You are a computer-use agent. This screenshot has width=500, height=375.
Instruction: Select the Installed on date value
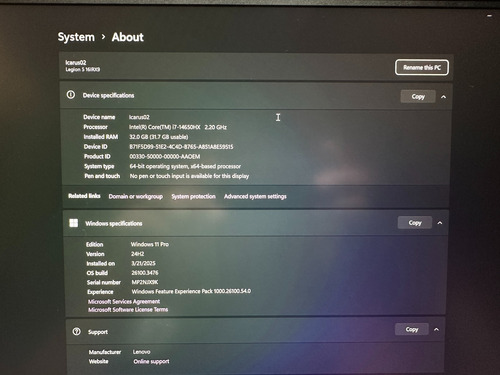(x=143, y=263)
